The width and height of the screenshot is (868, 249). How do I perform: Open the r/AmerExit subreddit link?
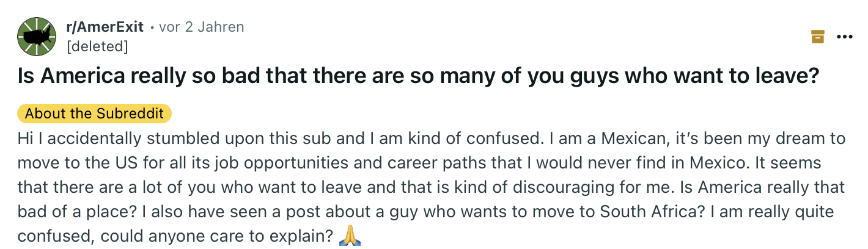(105, 27)
